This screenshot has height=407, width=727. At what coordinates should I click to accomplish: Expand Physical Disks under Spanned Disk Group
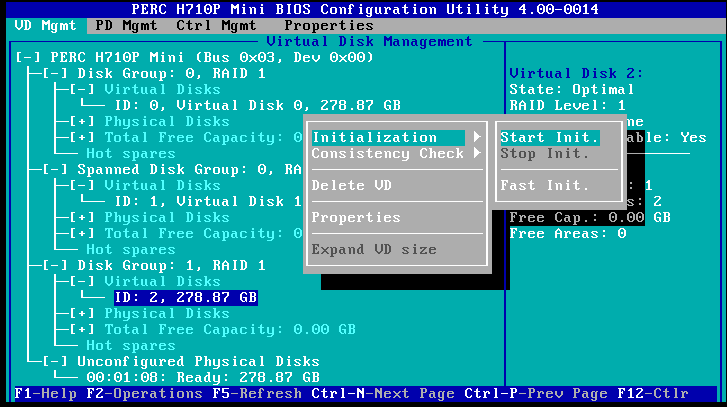pos(82,217)
